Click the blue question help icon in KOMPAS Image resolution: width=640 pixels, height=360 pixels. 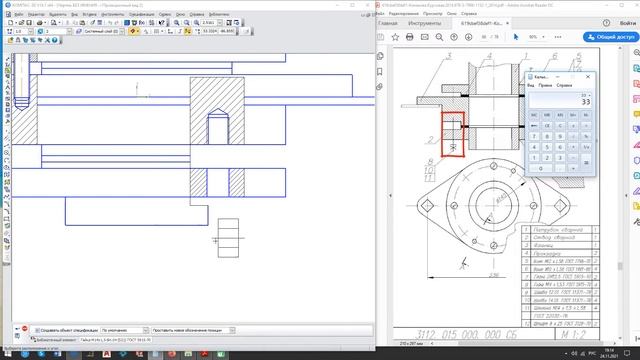[54, 40]
